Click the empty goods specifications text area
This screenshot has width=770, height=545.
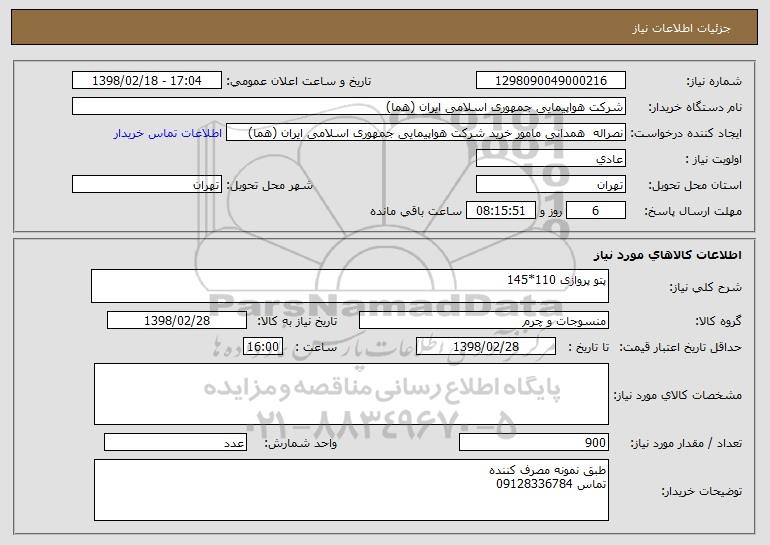click(351, 394)
